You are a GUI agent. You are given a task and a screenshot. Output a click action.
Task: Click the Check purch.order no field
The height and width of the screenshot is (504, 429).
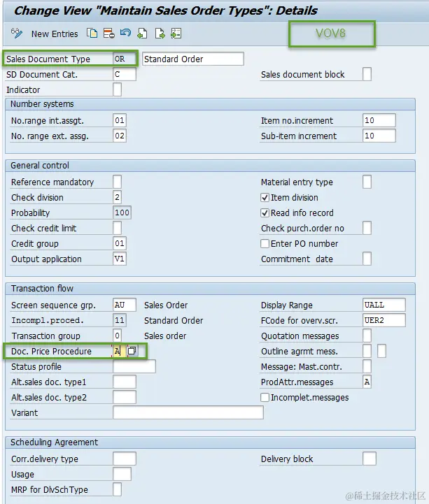(367, 228)
